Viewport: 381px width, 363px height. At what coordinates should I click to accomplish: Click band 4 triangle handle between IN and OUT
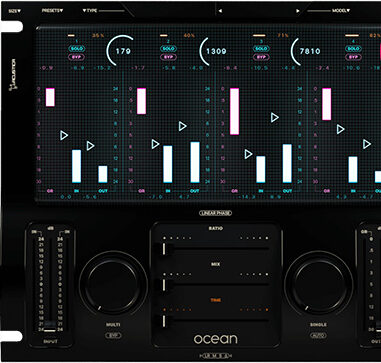367,144
